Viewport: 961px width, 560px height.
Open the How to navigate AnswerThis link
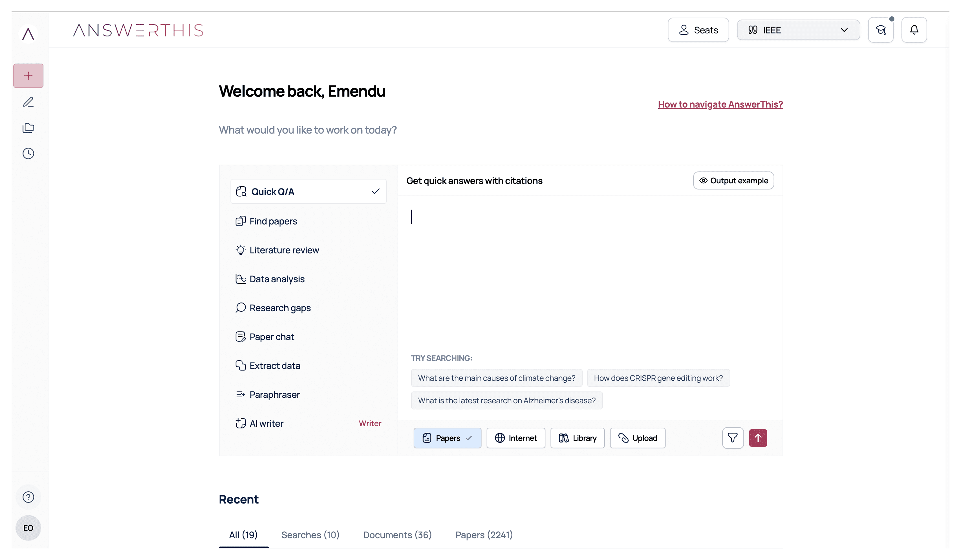[720, 104]
